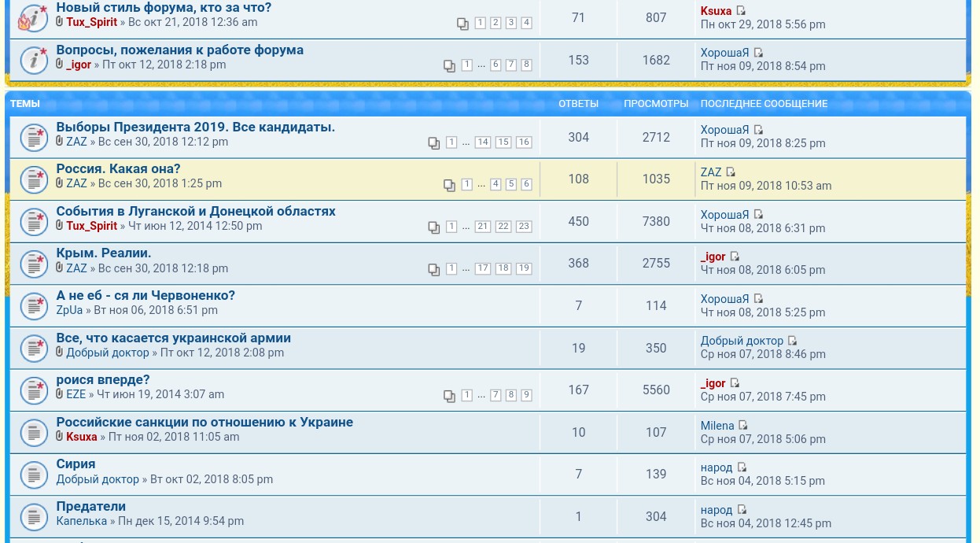The image size is (980, 543).
Task: Open page 16 of Выборы Президента 2019
Action: [x=524, y=142]
